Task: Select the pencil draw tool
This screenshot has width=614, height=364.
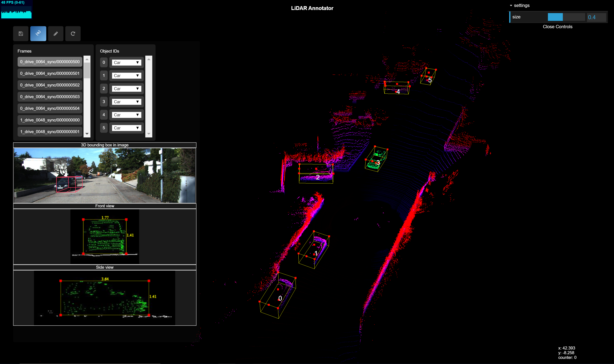Action: click(56, 34)
